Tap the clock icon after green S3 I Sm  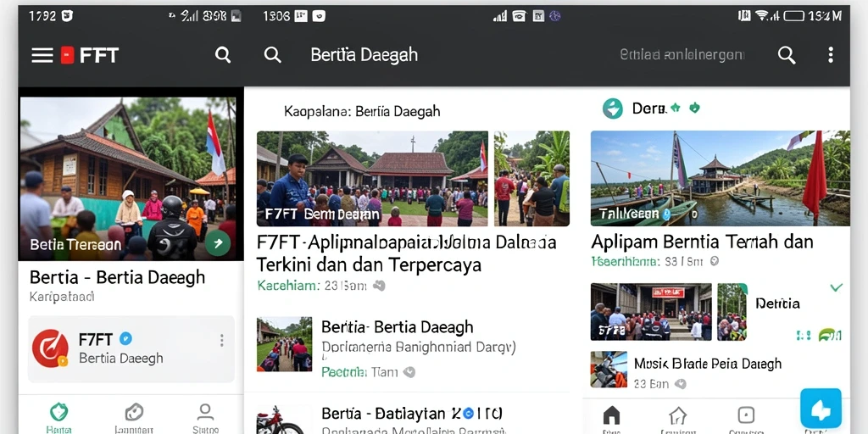coord(714,261)
